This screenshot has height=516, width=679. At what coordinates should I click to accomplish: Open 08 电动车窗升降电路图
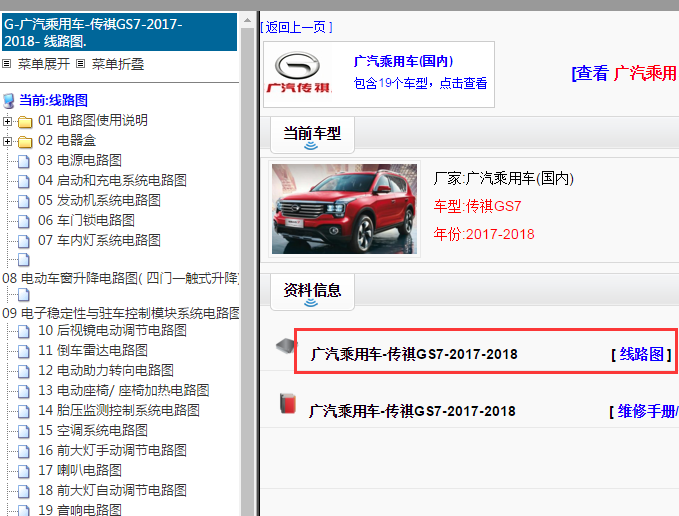pos(121,278)
